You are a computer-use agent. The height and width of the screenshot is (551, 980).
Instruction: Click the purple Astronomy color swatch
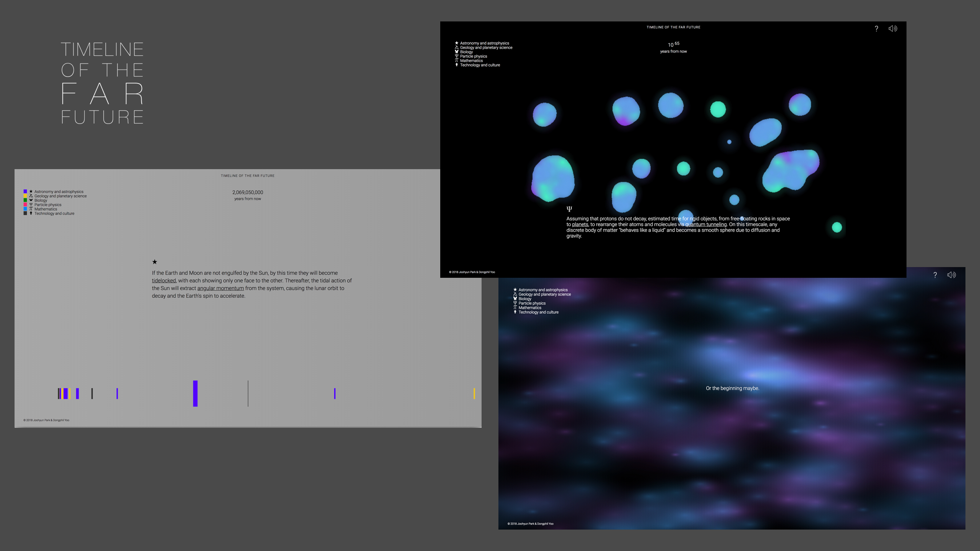click(25, 191)
